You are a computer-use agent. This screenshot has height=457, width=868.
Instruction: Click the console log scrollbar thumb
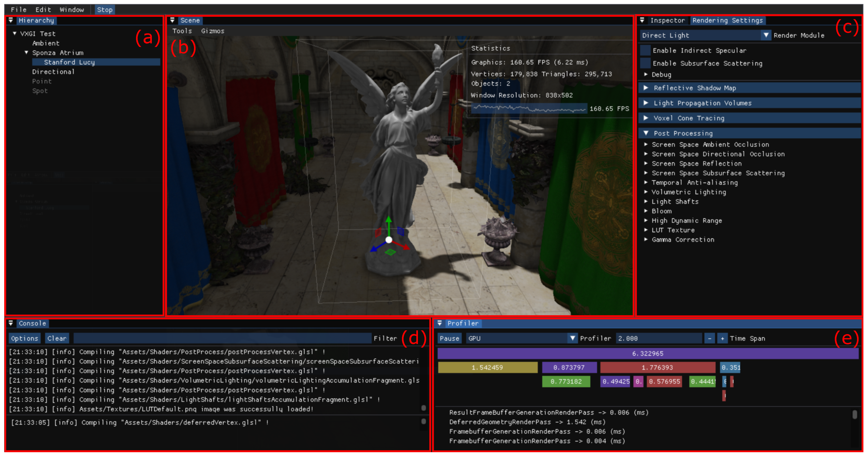pos(424,408)
